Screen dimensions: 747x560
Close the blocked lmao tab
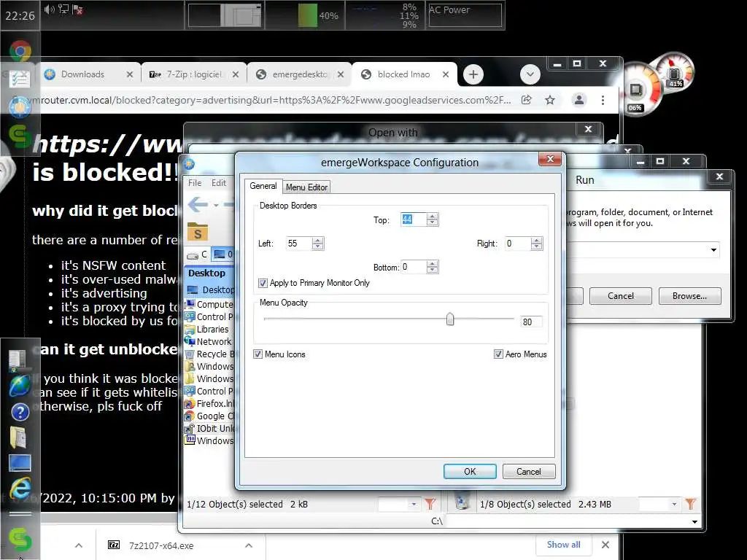coord(446,74)
